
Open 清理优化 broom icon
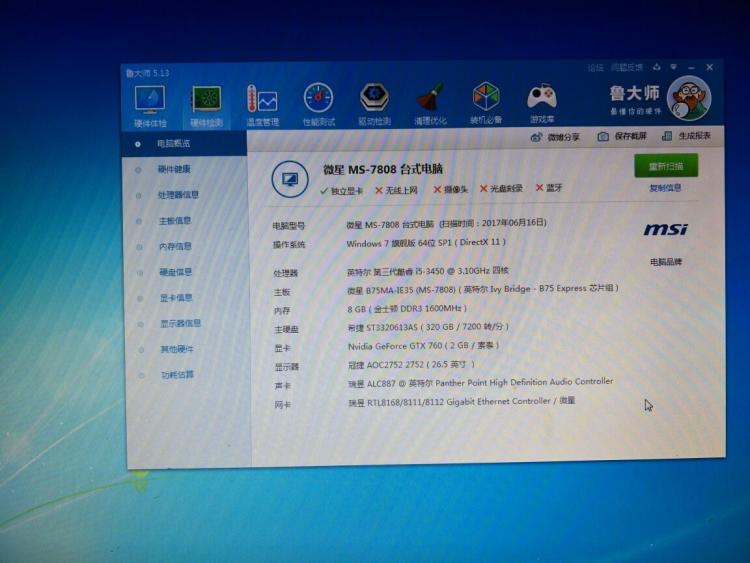point(430,103)
